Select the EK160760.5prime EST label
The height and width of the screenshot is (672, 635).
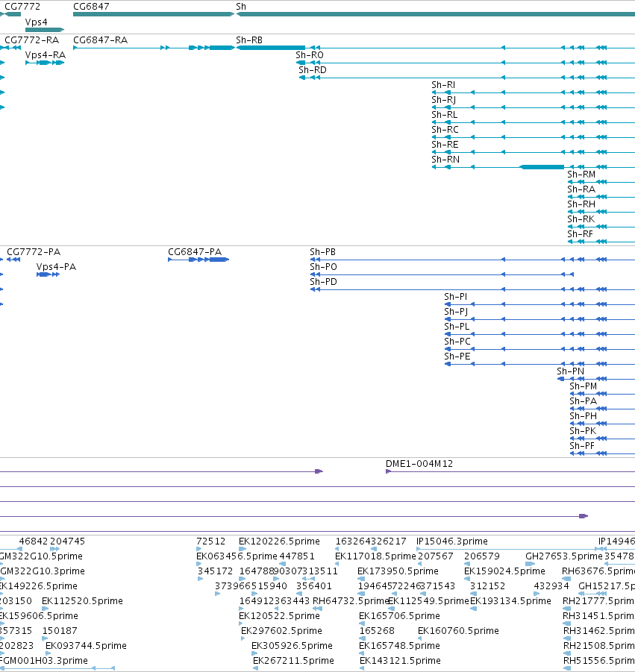point(458,631)
